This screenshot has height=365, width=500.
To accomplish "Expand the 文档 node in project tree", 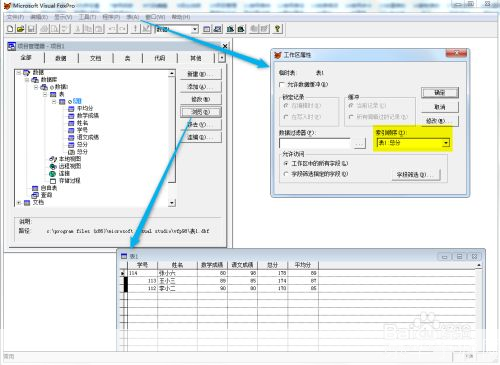I will pos(19,203).
